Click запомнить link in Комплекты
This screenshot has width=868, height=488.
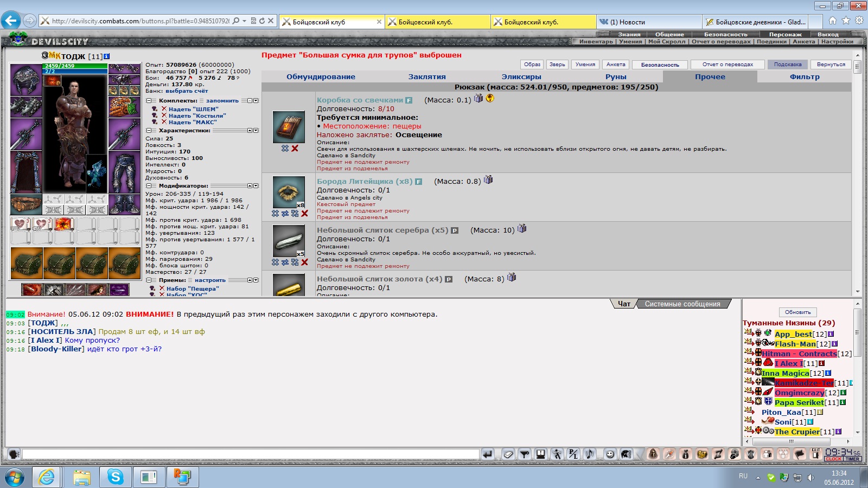[x=222, y=101]
